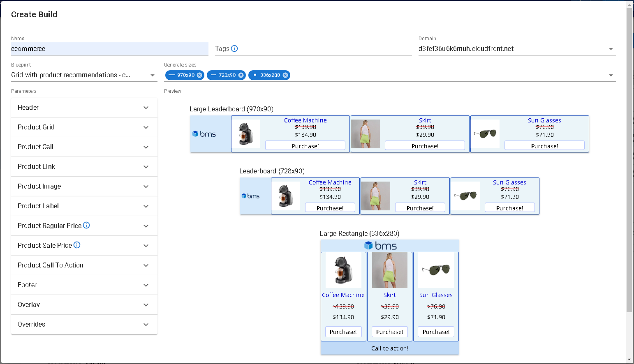
Task: Click Coffee Machine thumbnail in Large Rectangle
Action: (343, 270)
